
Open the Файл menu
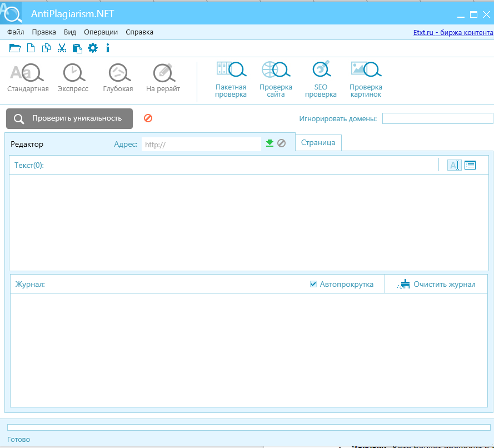coord(16,32)
